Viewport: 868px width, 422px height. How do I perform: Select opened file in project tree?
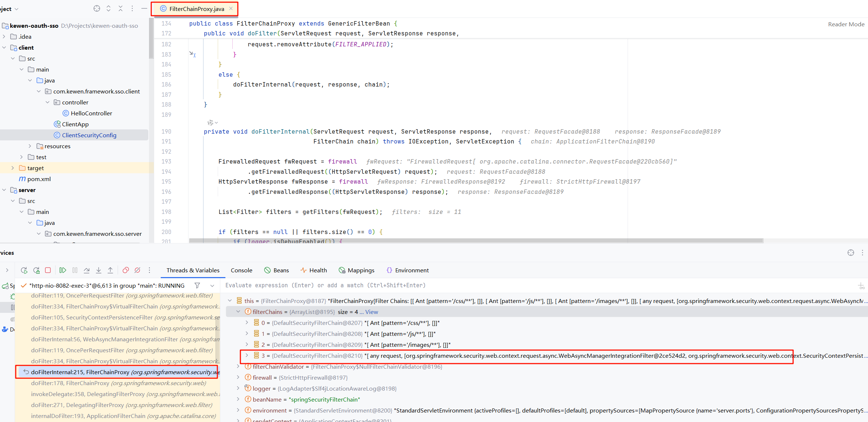[x=96, y=8]
